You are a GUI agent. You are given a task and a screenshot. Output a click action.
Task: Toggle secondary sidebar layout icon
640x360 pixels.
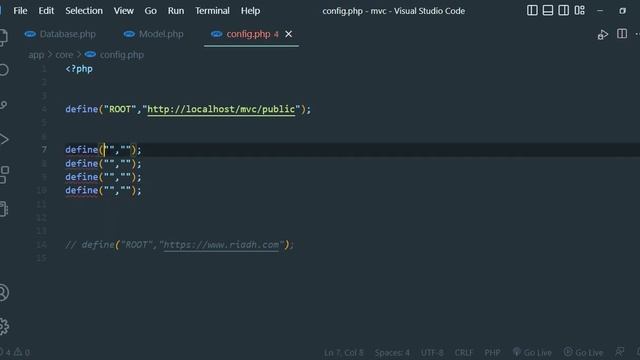(563, 10)
